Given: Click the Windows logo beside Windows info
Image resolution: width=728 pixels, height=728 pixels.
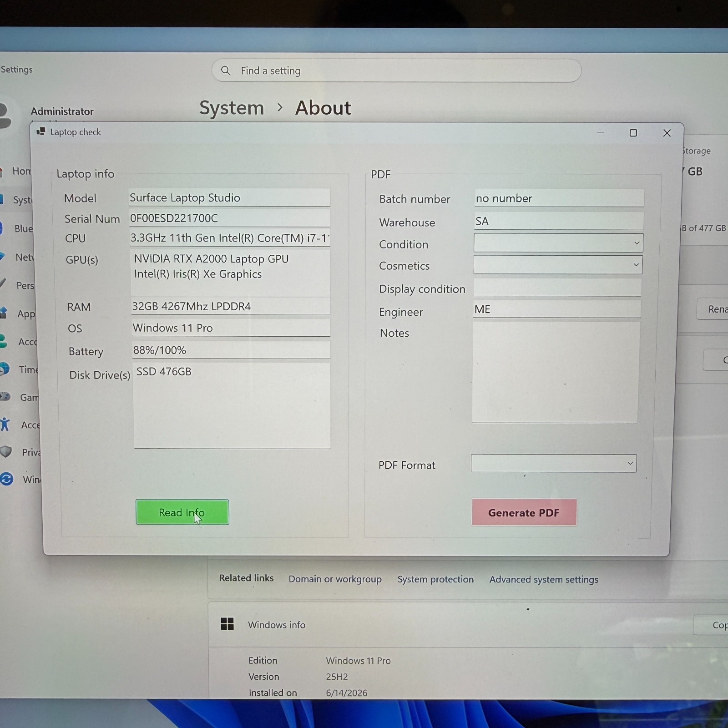Looking at the screenshot, I should click(x=227, y=624).
